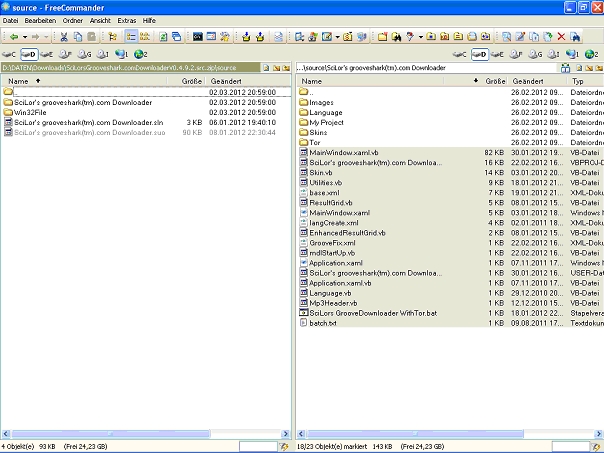The height and width of the screenshot is (453, 604).
Task: Click the last toolbar icon after delete
Action: 575,37
